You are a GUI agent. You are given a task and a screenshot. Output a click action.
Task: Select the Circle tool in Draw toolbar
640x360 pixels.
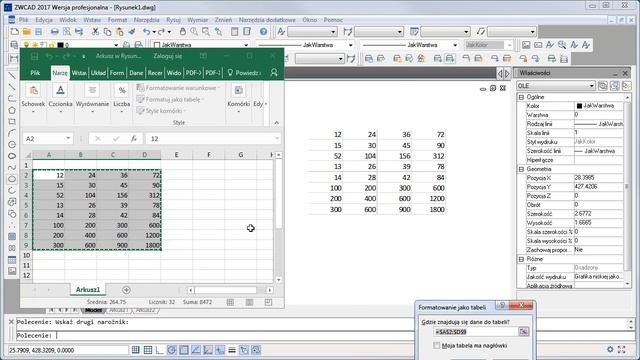[12, 144]
